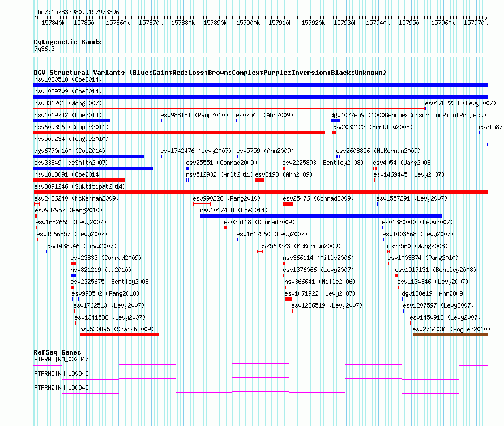Click the dgv138e19 (Ahn2009) label
Viewport: 504px width, 426px height.
click(434, 293)
